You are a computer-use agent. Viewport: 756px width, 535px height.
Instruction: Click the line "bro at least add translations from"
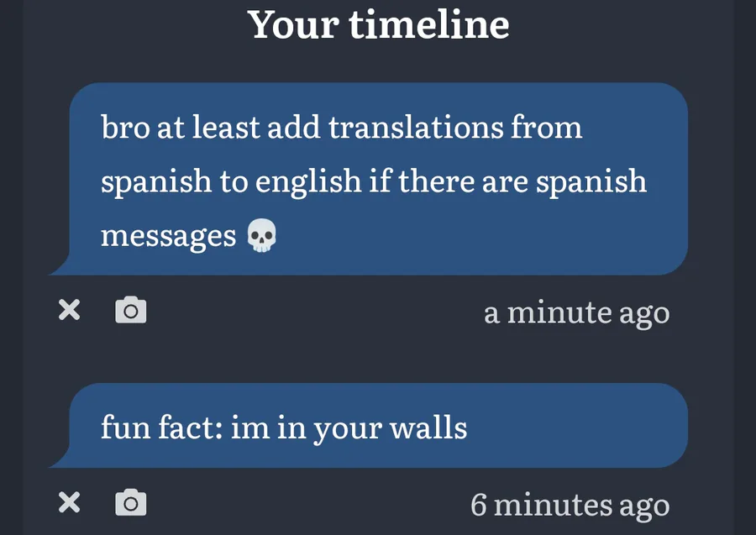[x=341, y=128]
